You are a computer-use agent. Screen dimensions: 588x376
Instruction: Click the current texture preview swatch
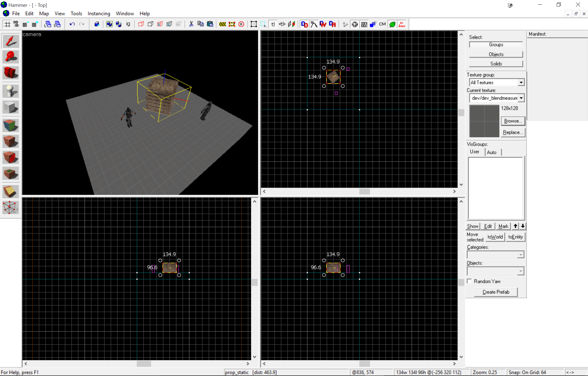484,121
